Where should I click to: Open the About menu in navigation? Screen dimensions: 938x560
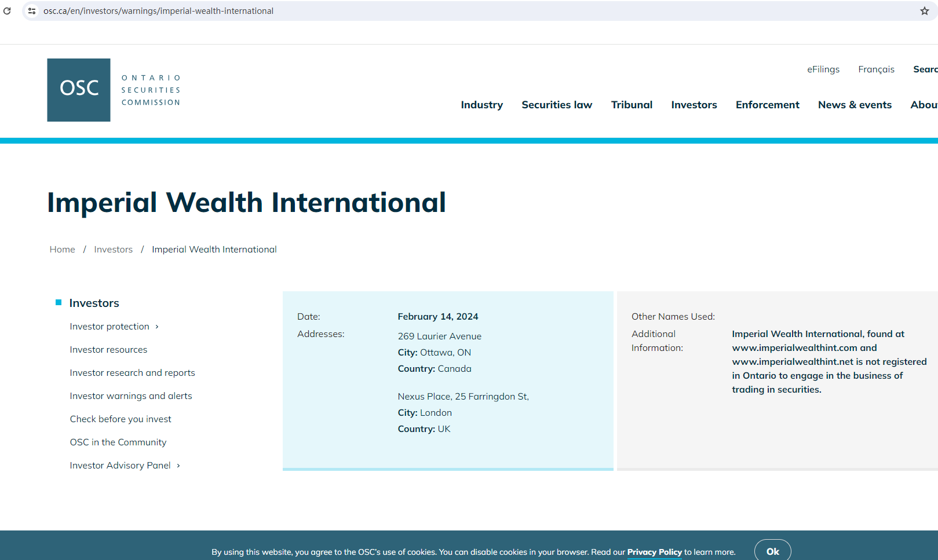click(x=924, y=105)
